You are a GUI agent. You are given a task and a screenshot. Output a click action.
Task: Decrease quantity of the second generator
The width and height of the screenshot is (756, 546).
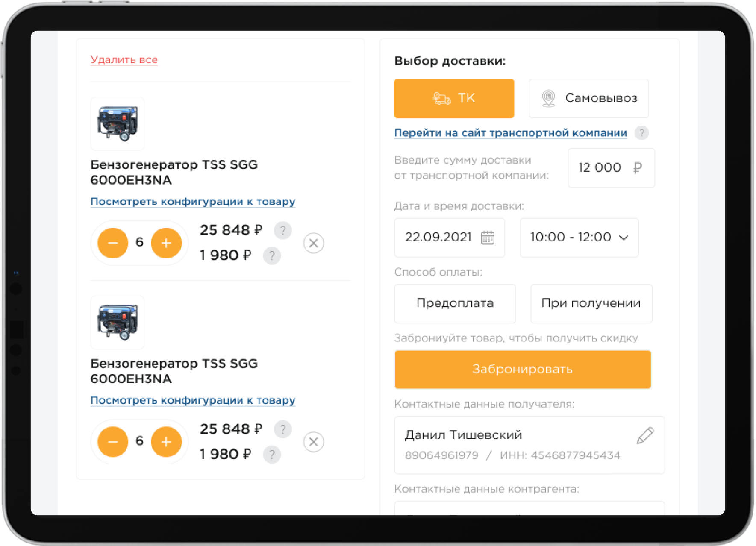113,442
